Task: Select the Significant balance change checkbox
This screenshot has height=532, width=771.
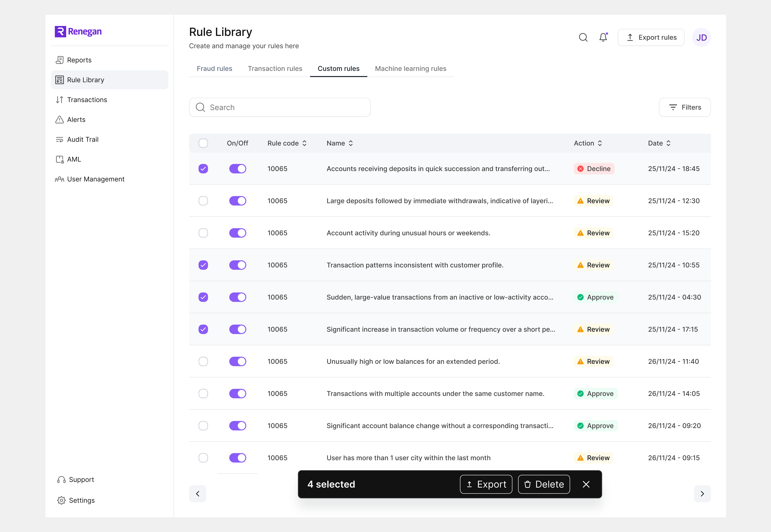Action: click(x=203, y=426)
